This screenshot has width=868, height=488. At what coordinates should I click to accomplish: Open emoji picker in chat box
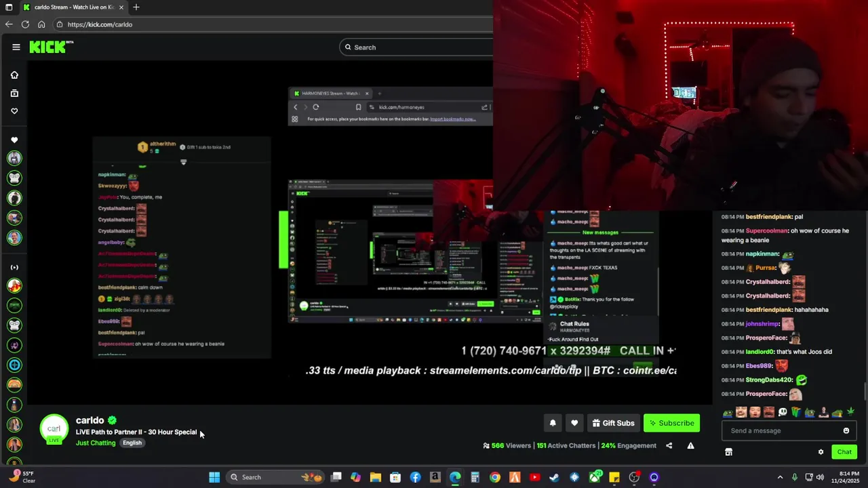(x=846, y=431)
